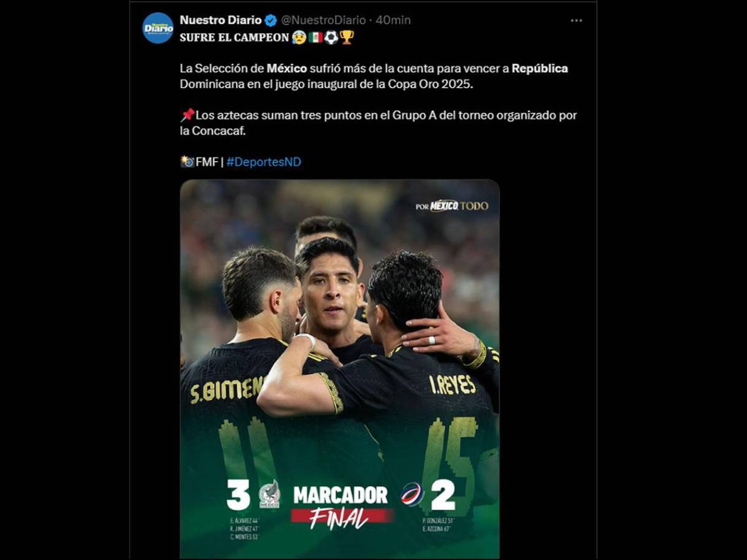
Task: Click the trophy emoji in the headline
Action: pyautogui.click(x=347, y=37)
